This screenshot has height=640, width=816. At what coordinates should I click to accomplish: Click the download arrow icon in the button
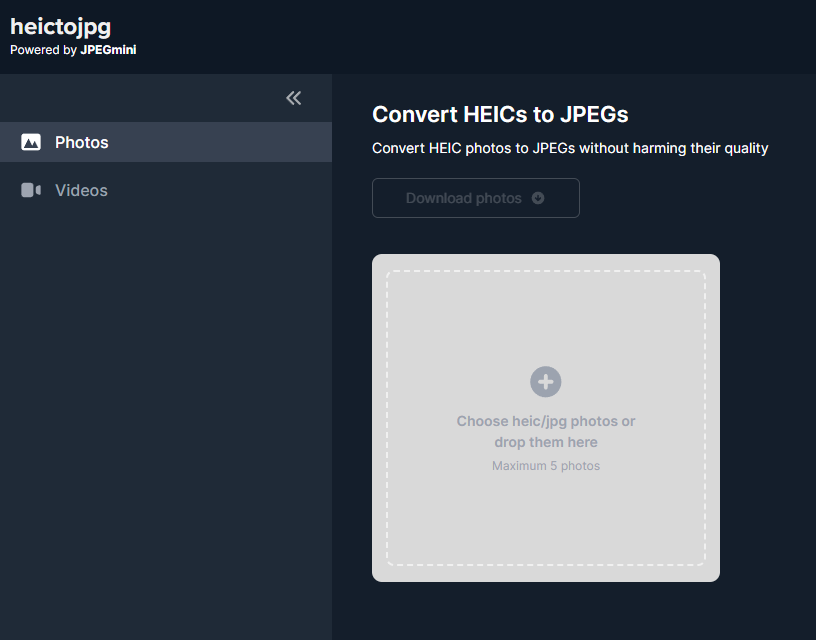click(x=538, y=198)
